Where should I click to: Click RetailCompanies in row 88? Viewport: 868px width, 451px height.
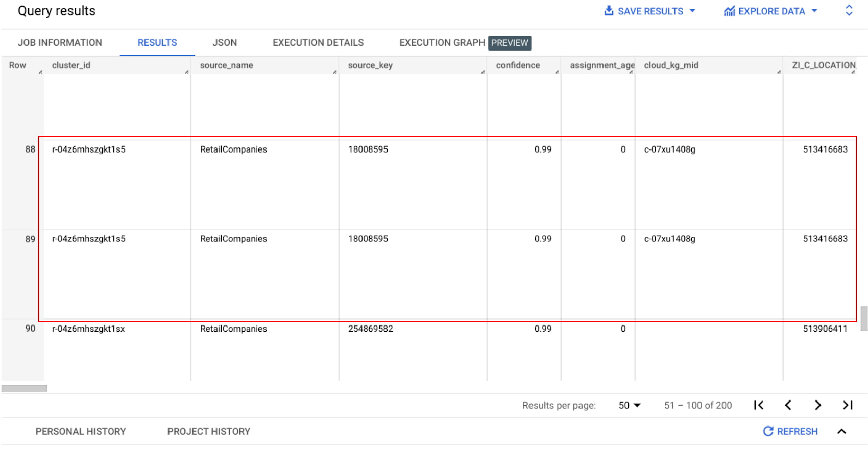[233, 149]
